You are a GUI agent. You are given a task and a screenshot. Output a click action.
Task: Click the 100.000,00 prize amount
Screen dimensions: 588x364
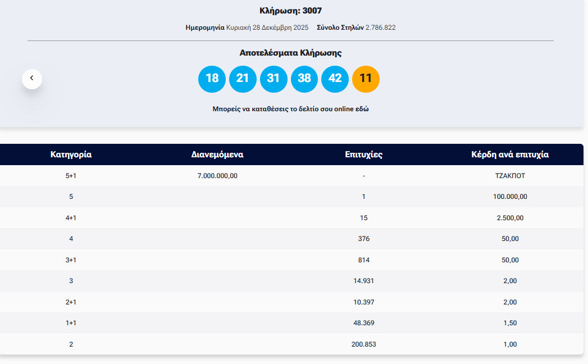pos(510,197)
